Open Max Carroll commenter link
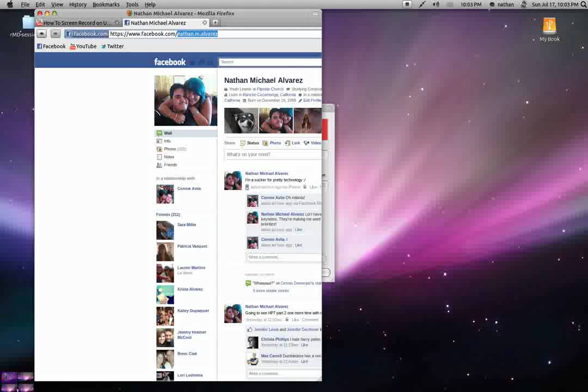The height and width of the screenshot is (392, 588). [x=271, y=356]
